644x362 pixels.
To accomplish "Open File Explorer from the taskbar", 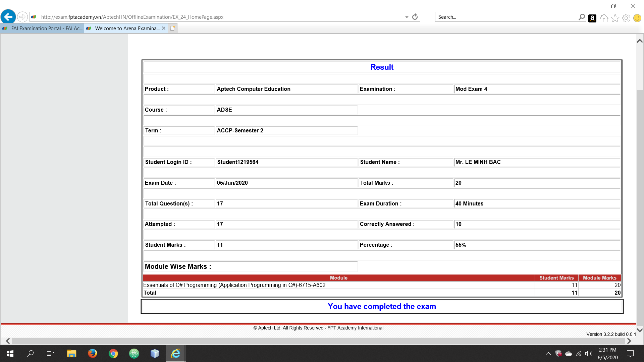I will click(x=71, y=354).
